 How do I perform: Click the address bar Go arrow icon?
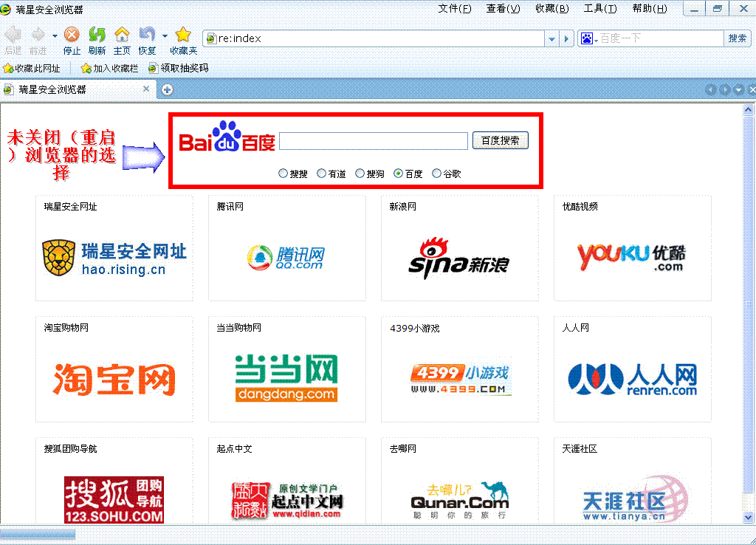tap(566, 38)
